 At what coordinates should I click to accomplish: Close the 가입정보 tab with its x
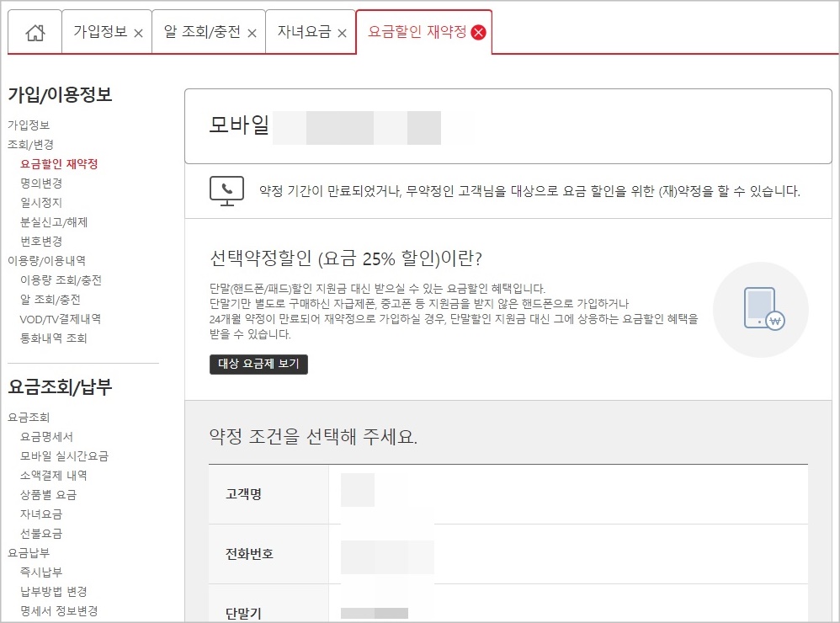tap(138, 33)
